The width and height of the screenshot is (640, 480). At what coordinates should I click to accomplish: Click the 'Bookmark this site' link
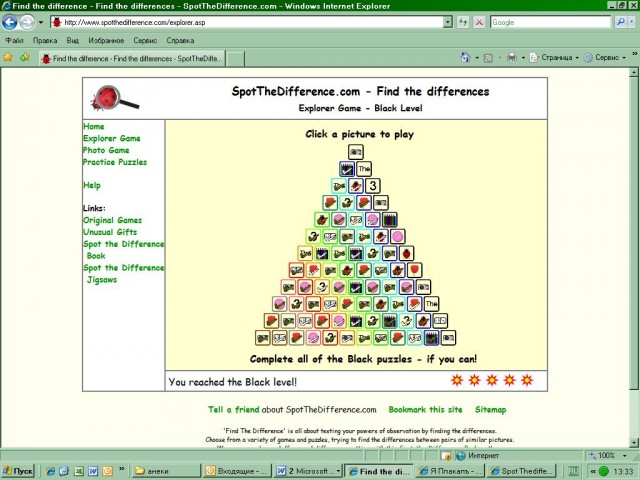pyautogui.click(x=425, y=409)
